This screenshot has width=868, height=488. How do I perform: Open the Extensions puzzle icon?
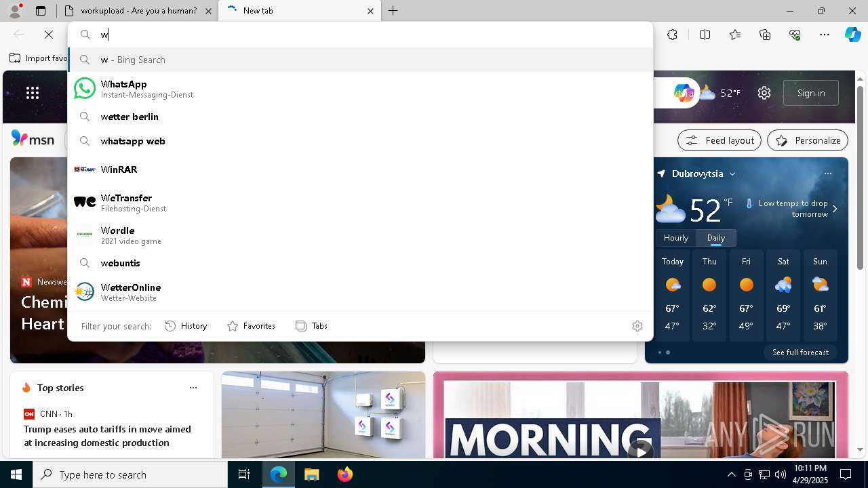coord(672,35)
